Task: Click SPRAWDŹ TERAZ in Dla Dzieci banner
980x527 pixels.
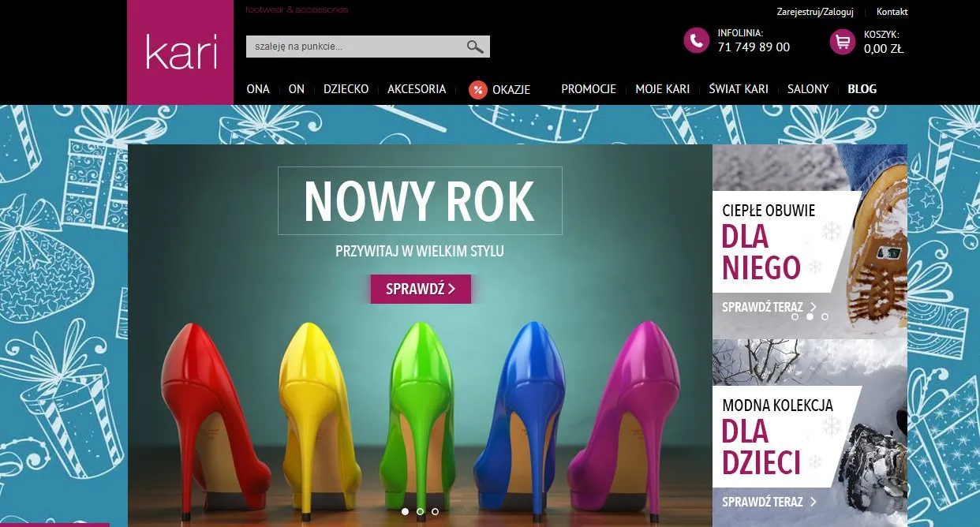Action: (x=769, y=502)
